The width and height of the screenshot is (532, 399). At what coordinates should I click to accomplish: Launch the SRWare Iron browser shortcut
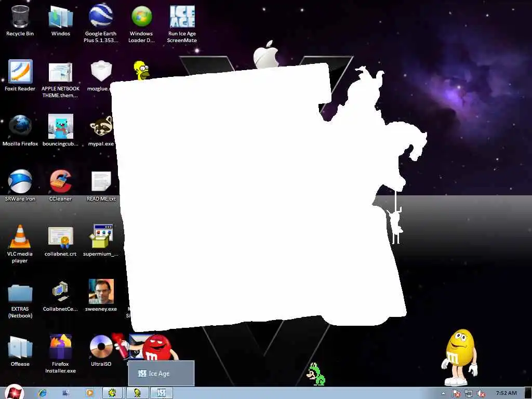point(20,185)
